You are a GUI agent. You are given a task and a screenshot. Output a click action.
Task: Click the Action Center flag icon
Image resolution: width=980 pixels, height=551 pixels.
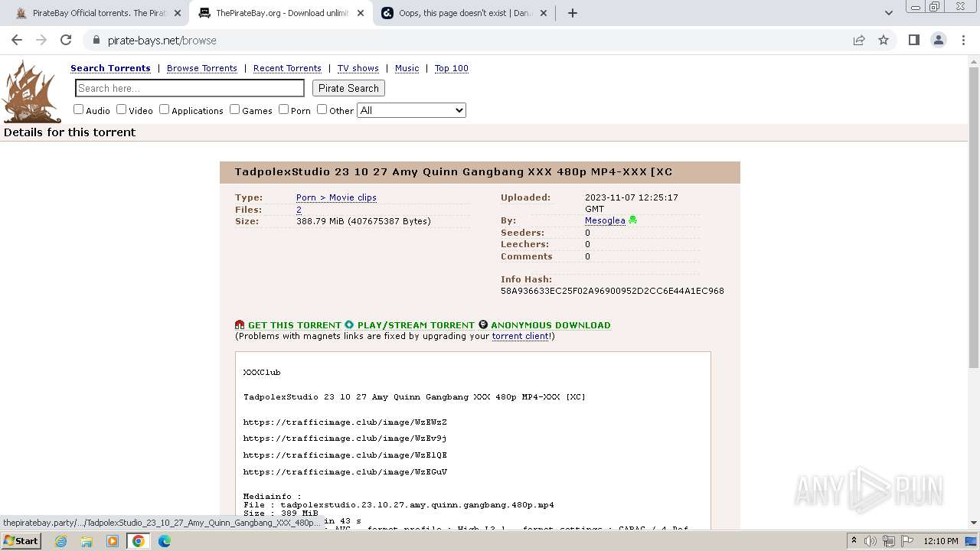coord(907,541)
